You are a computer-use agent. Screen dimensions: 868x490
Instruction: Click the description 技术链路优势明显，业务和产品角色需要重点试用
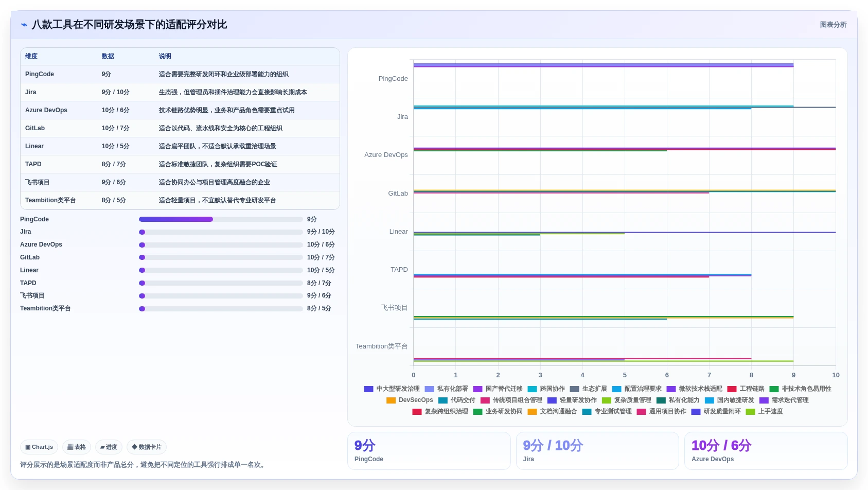point(227,110)
